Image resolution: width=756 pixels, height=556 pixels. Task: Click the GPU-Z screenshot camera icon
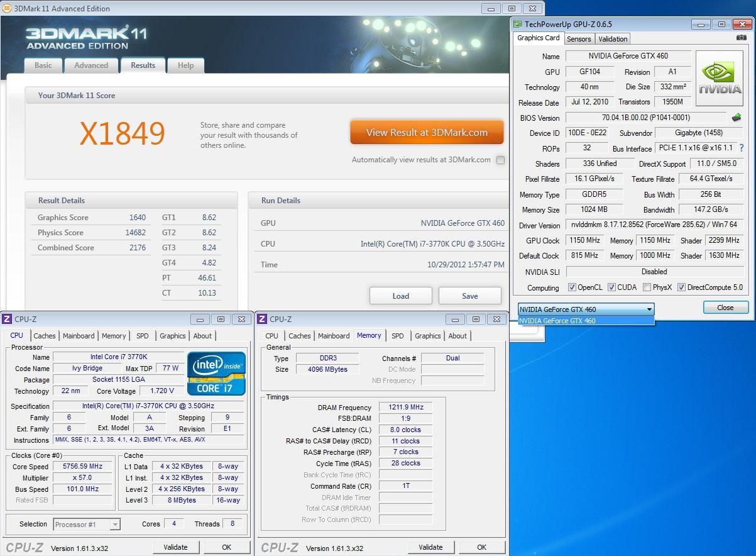(742, 38)
